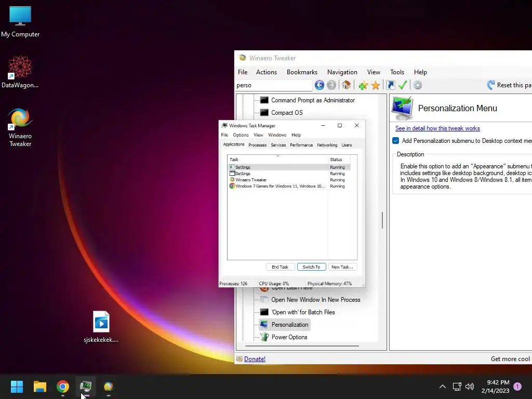Click the perso search field

coord(273,85)
